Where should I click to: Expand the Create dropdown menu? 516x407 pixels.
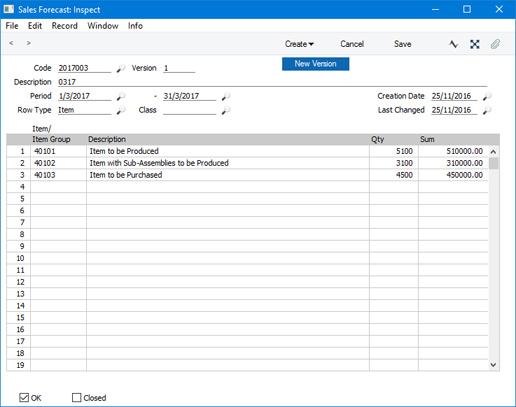coord(299,44)
